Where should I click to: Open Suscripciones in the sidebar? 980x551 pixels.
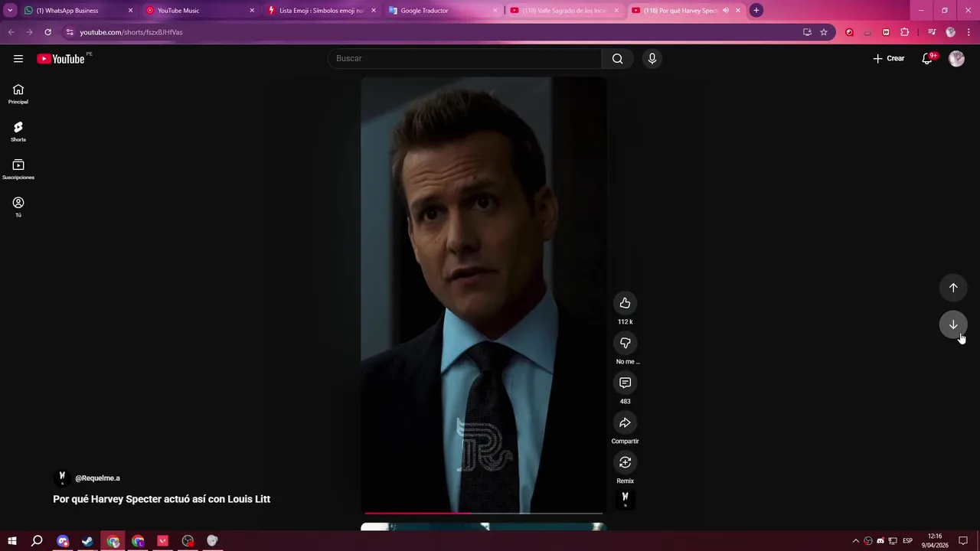click(18, 169)
